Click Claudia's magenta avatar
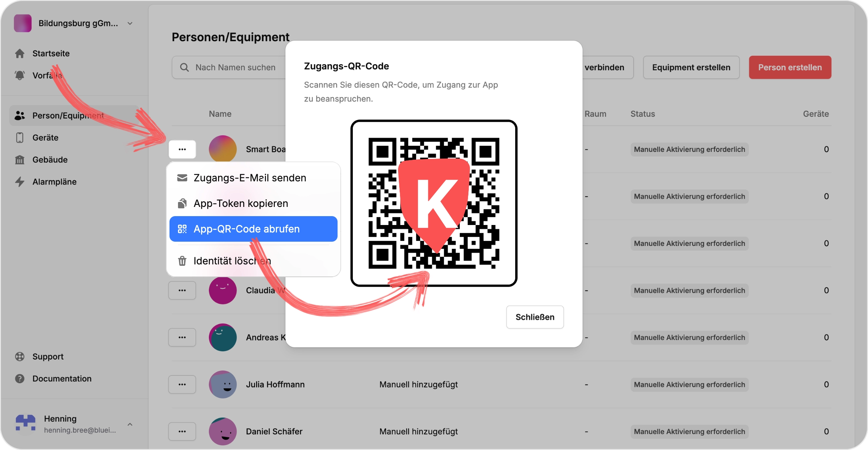The width and height of the screenshot is (868, 450). pos(223,290)
